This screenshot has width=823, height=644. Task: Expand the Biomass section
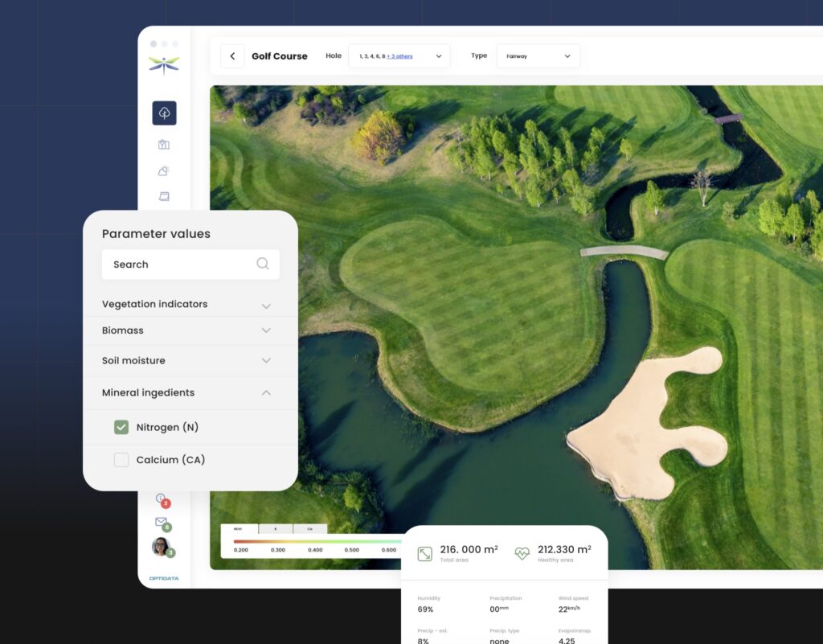tap(266, 330)
